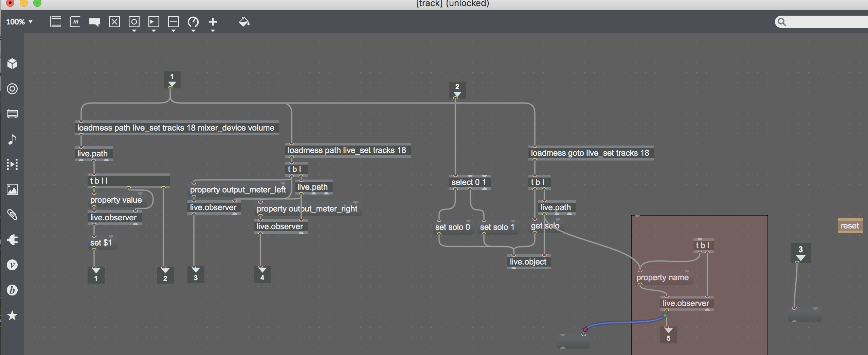Select live.path next to property output_meter_left
The height and width of the screenshot is (355, 868).
point(313,187)
